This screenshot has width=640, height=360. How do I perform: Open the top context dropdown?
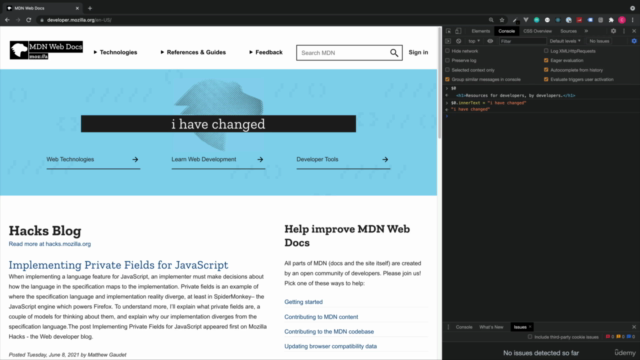[x=474, y=41]
